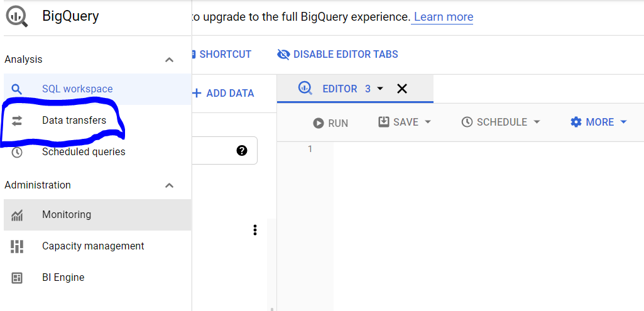Screen dimensions: 644x311
Task: Run the query with RUN button
Action: tap(330, 123)
